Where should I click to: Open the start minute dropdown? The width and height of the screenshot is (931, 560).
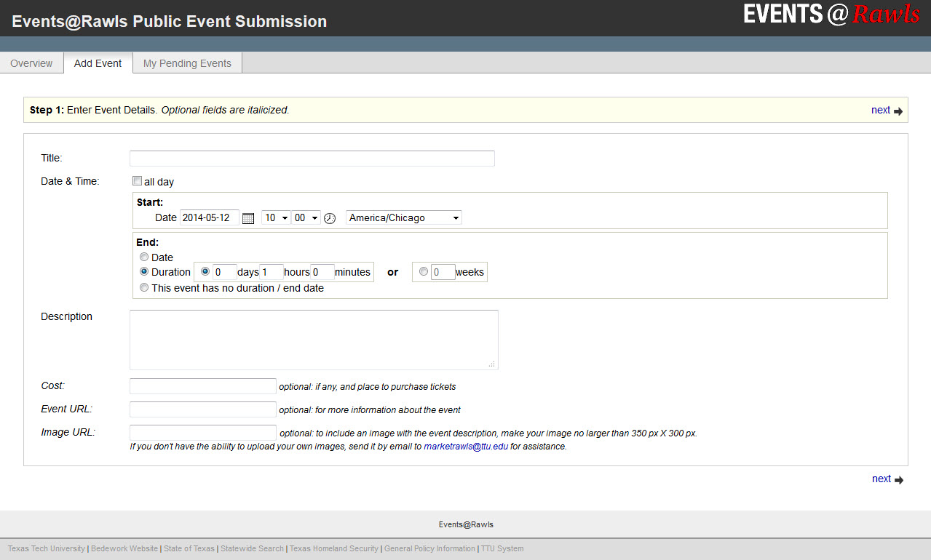(x=306, y=217)
